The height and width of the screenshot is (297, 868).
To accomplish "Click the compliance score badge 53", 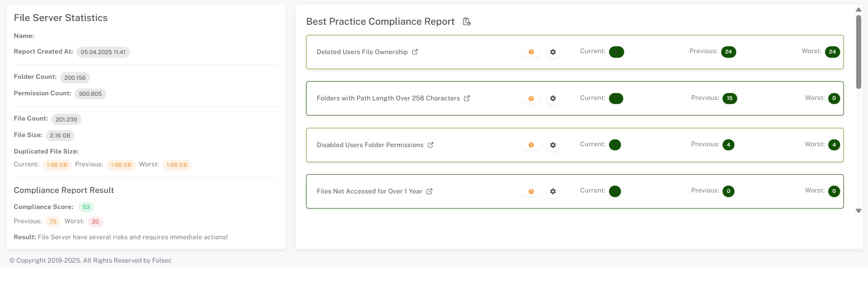I will pos(86,207).
